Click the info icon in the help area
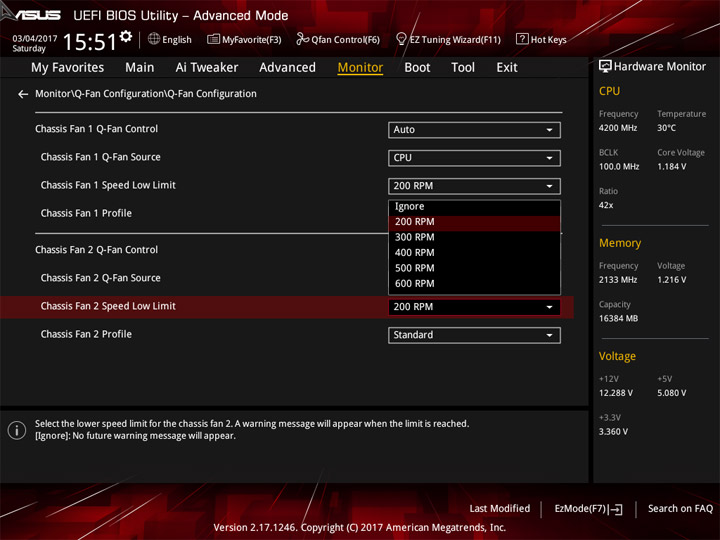This screenshot has width=720, height=540. [17, 430]
